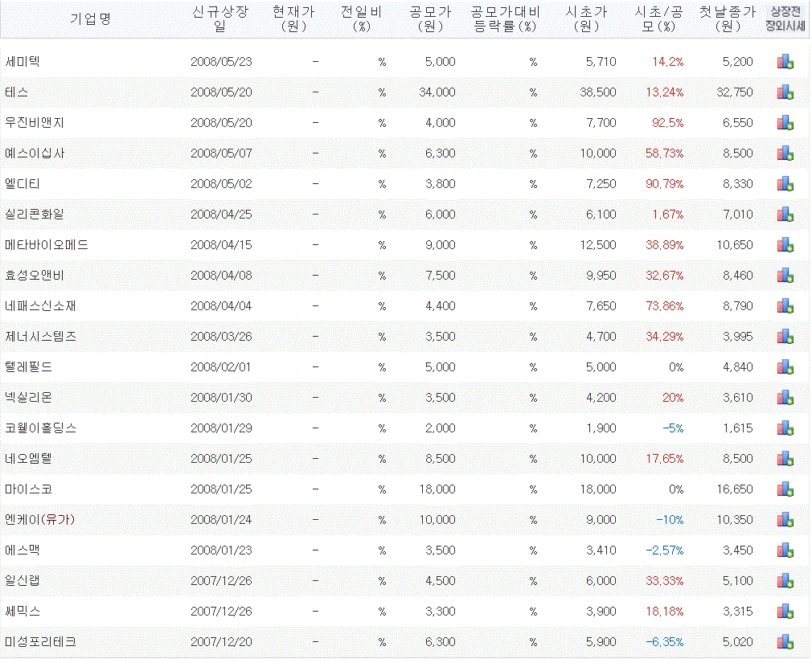Open the 실리콘화일 company entry
Image resolution: width=812 pixels, height=663 pixels.
[x=35, y=214]
